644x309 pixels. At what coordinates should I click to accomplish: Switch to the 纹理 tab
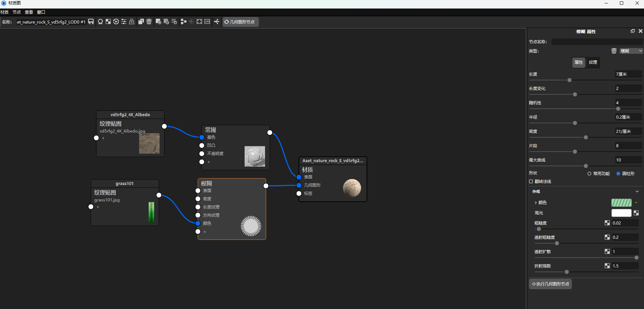[x=593, y=62]
